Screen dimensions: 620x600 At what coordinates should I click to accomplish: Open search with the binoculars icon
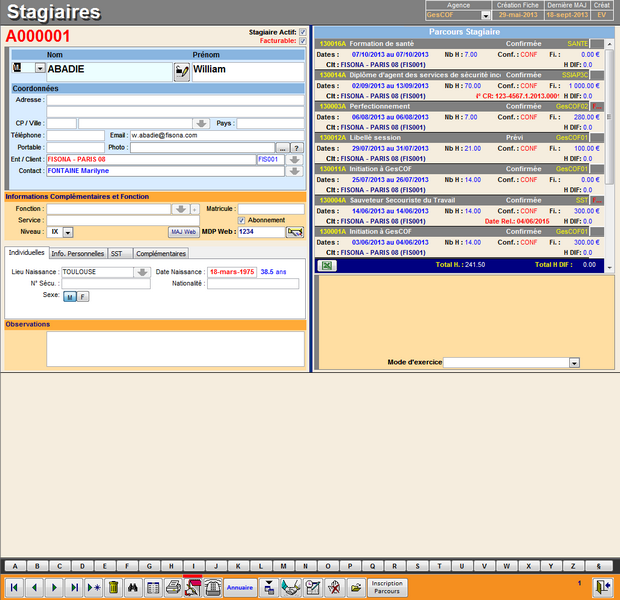pyautogui.click(x=133, y=587)
